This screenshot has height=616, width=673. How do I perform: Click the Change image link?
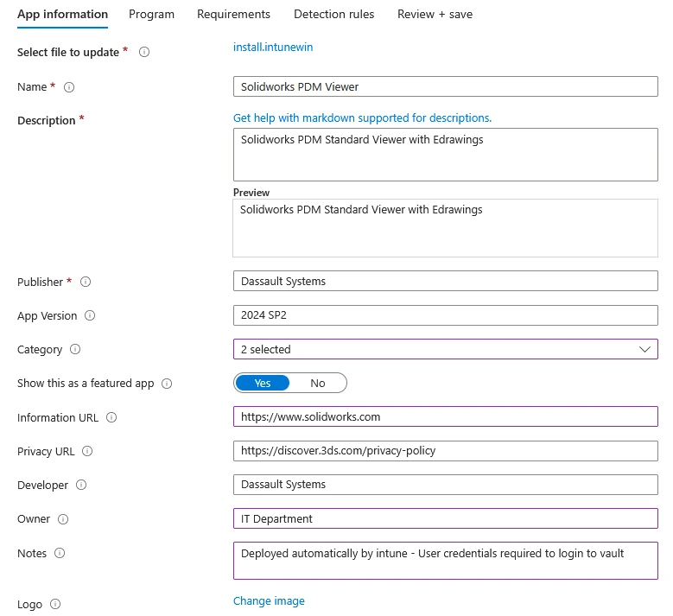[x=269, y=601]
